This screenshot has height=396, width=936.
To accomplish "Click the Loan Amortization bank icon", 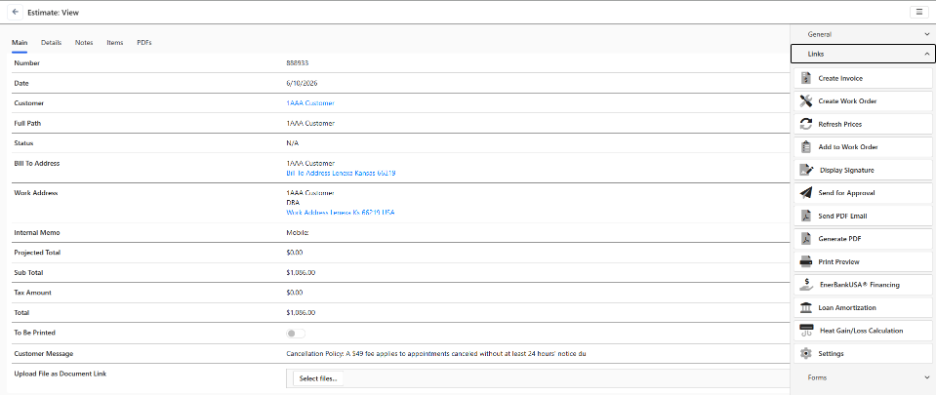I will (x=806, y=308).
